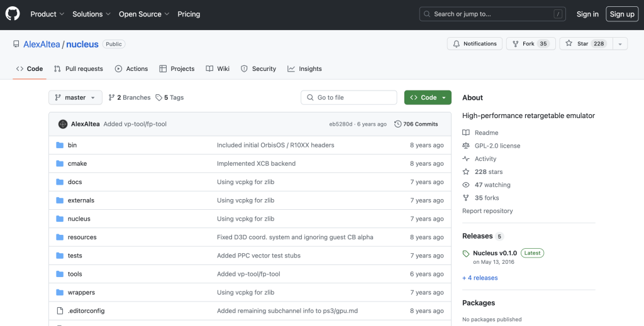Click the bin folder icon
The image size is (644, 326).
pyautogui.click(x=60, y=145)
